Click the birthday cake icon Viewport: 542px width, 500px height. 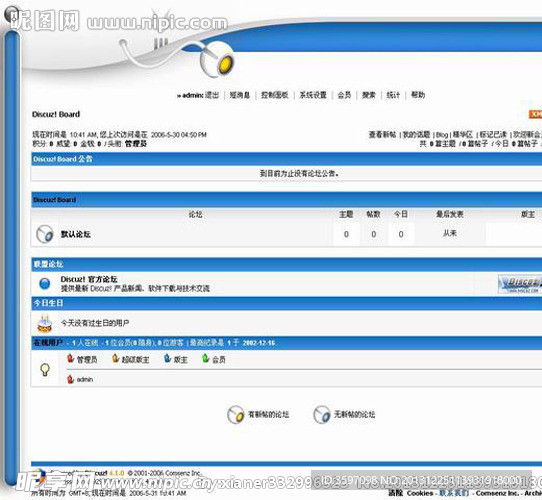tap(44, 324)
